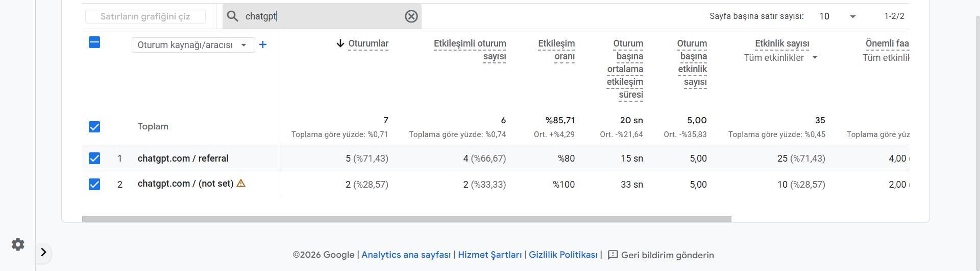Sort by Etkileşimli oturum sayısı column
Viewport: 980px width, 271px height.
(x=470, y=50)
